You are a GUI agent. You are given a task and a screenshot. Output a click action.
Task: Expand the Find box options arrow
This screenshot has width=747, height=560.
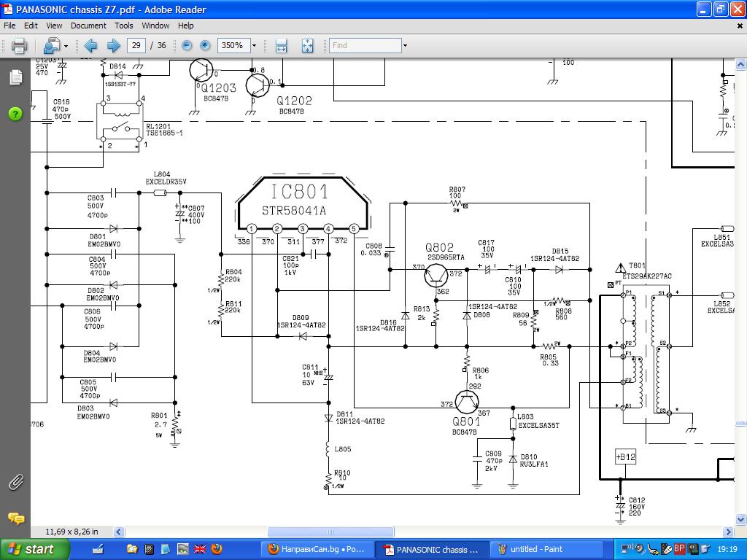[x=405, y=45]
